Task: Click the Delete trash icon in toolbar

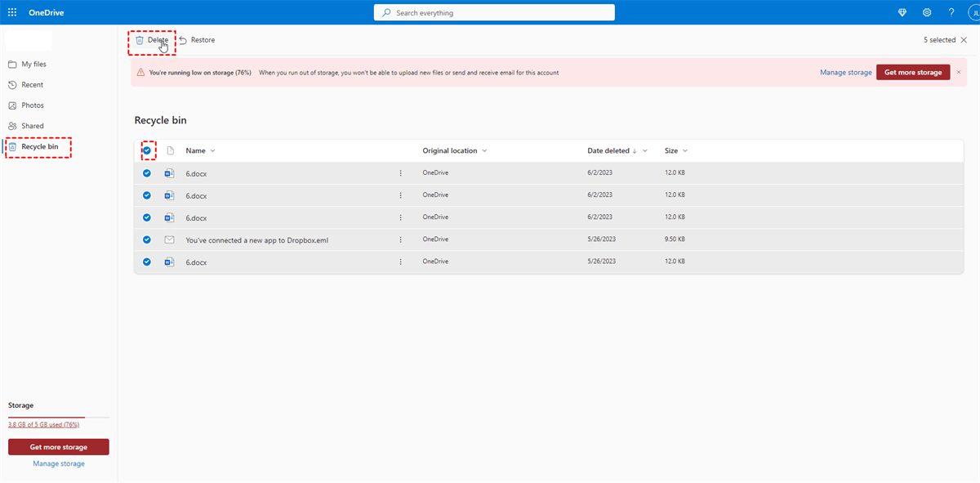Action: coord(140,40)
